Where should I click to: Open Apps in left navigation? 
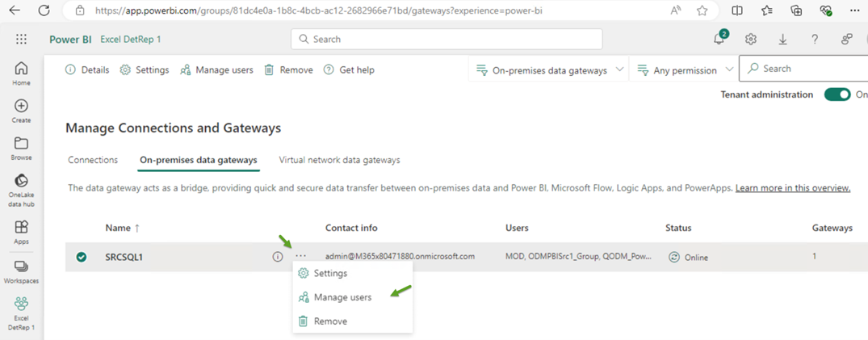(x=21, y=232)
